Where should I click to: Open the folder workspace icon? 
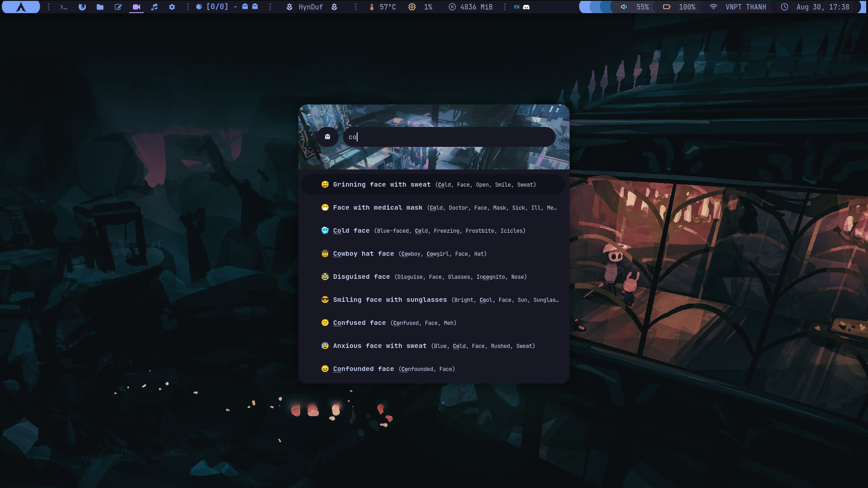[100, 7]
